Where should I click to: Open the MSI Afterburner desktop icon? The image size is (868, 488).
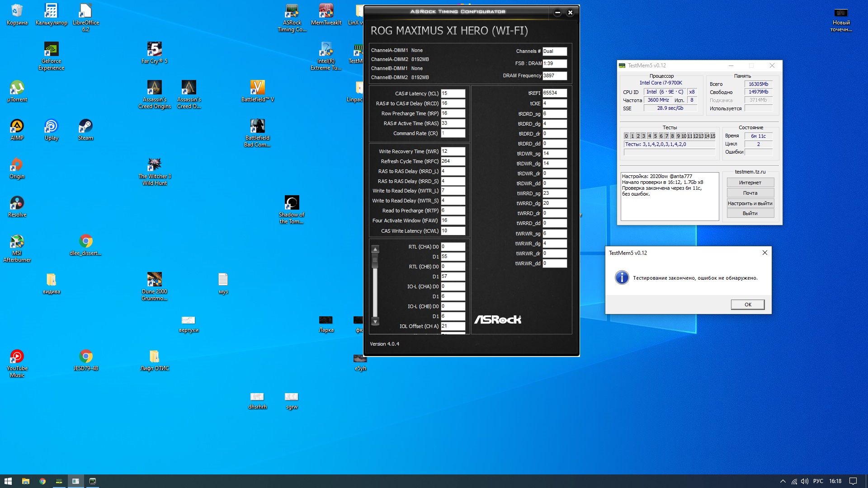tap(17, 242)
